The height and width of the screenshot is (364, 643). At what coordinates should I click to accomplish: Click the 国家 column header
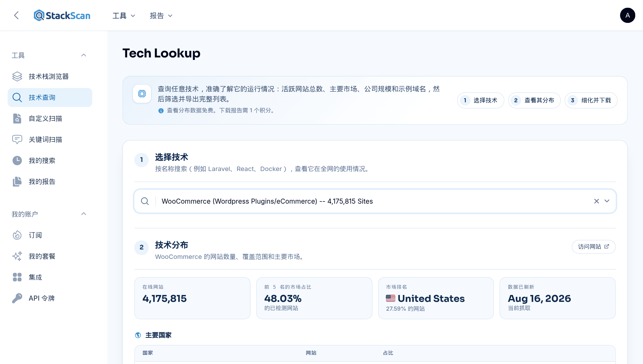coord(148,353)
